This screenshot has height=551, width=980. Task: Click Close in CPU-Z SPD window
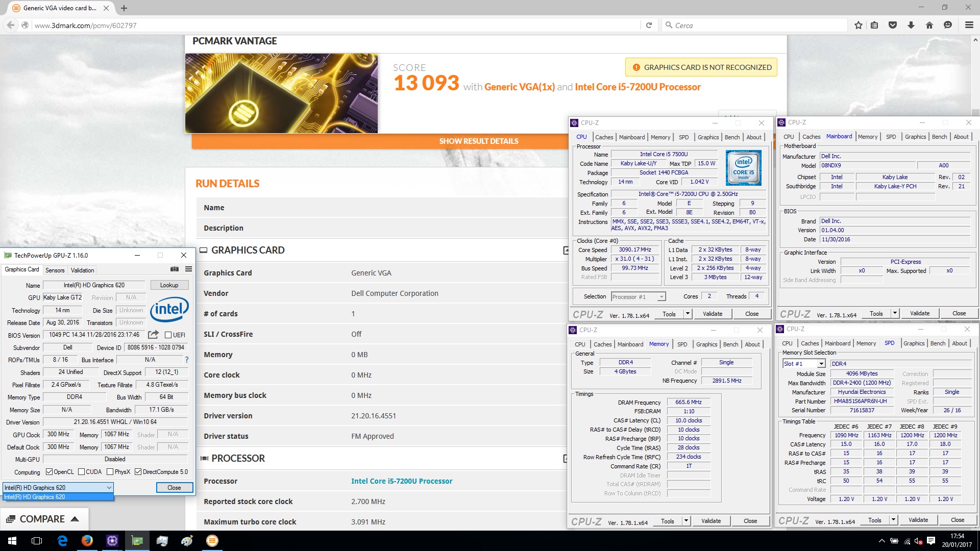point(958,520)
